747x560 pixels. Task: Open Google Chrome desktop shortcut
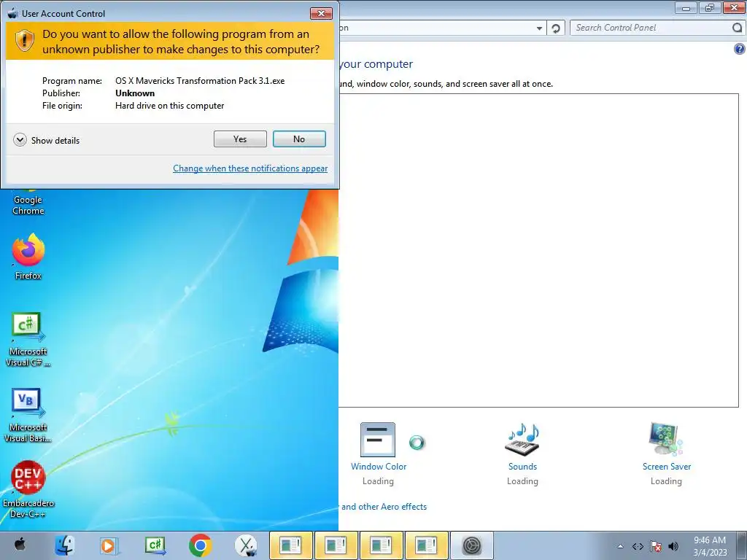(x=28, y=203)
